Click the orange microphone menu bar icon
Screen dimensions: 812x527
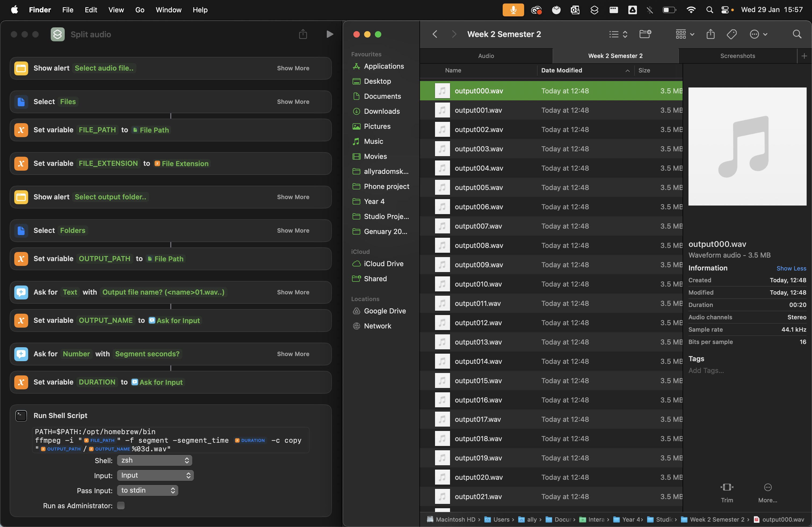click(513, 10)
